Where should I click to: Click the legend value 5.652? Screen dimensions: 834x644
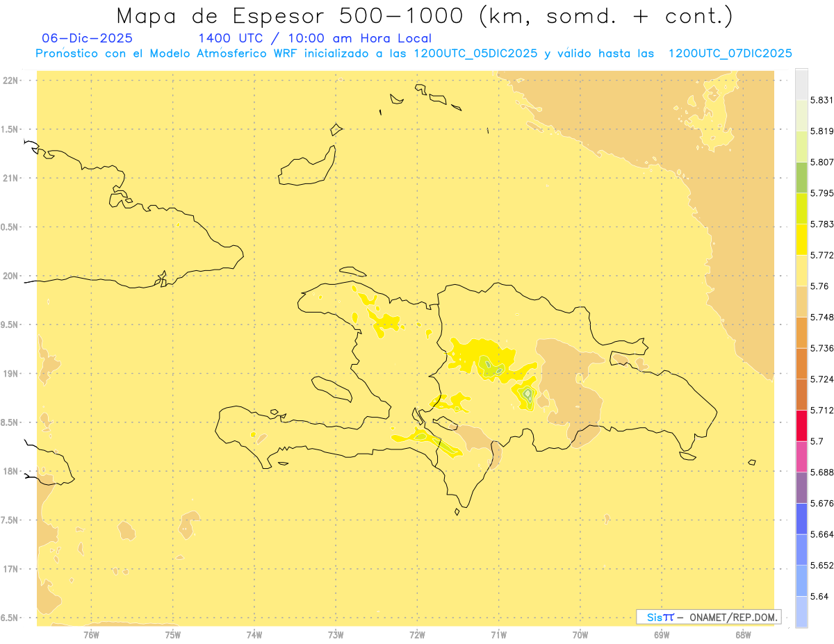pos(821,565)
